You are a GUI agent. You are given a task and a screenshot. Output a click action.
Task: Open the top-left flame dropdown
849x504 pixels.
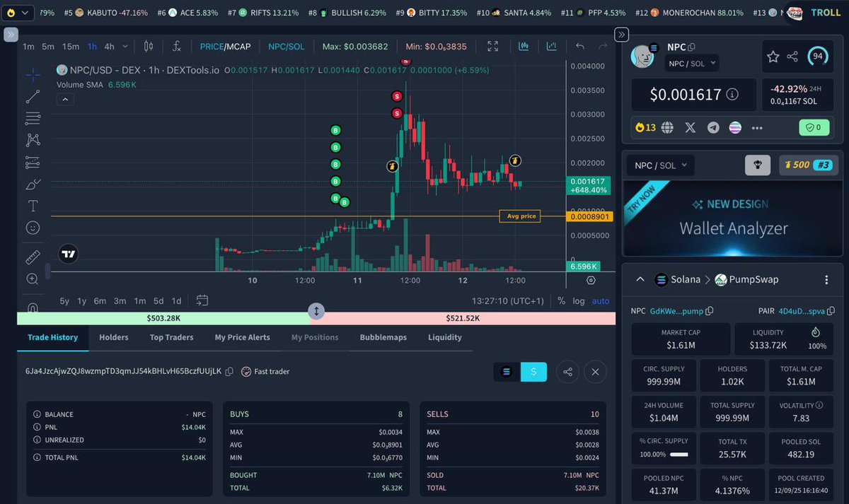click(17, 13)
